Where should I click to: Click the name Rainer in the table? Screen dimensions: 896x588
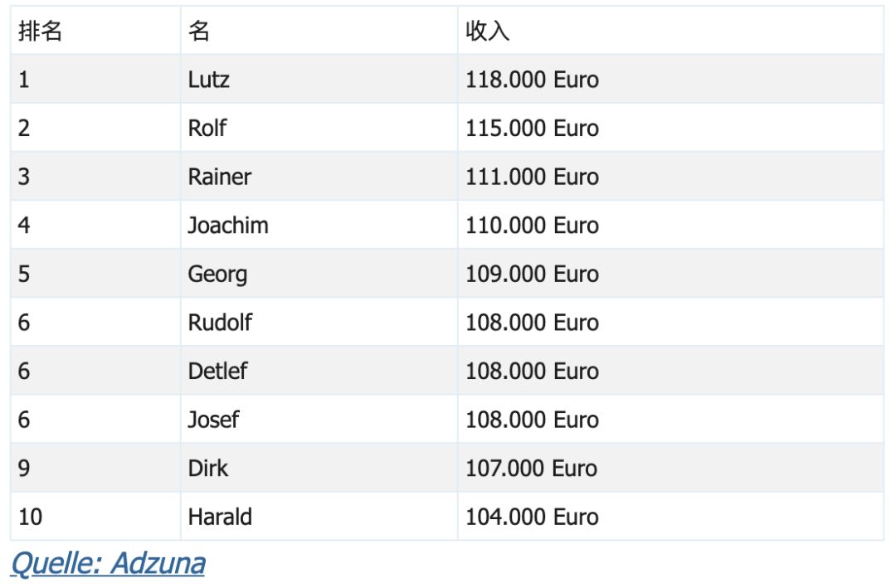[219, 177]
